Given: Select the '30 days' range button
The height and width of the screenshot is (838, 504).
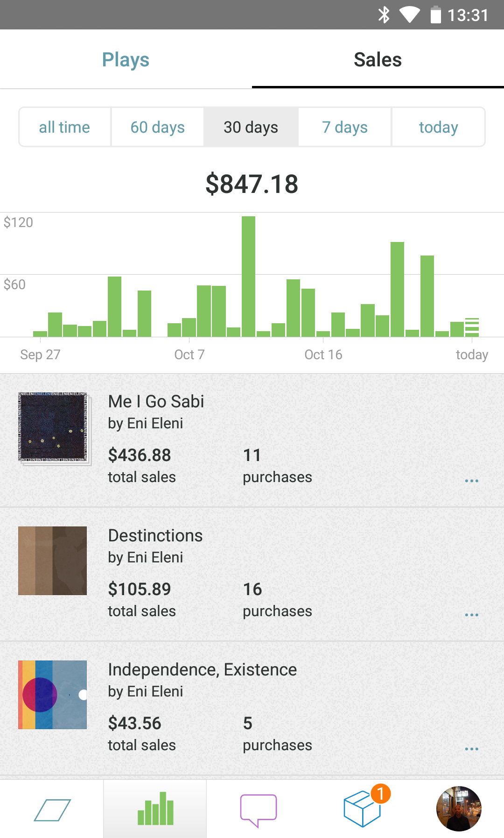Looking at the screenshot, I should click(251, 127).
